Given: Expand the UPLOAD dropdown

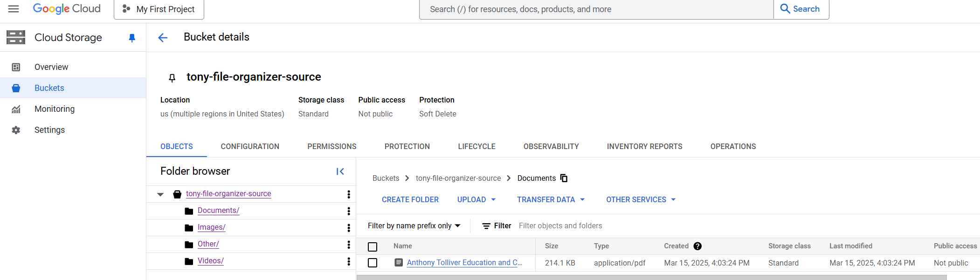Looking at the screenshot, I should coord(476,199).
